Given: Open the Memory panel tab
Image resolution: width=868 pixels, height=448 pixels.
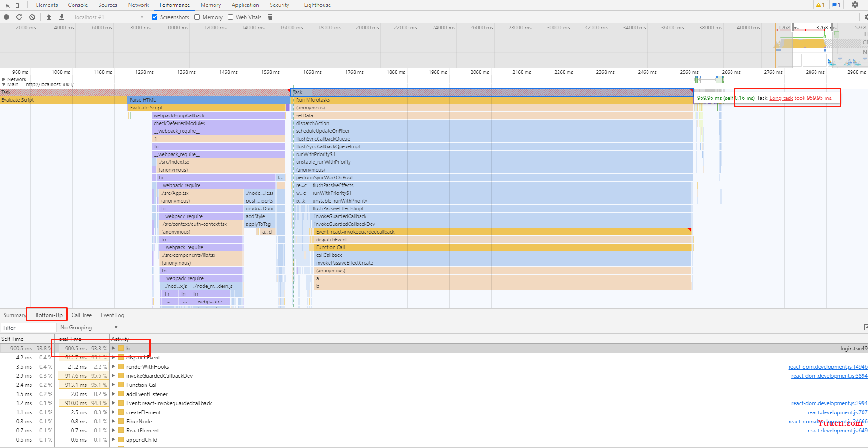Looking at the screenshot, I should (210, 5).
